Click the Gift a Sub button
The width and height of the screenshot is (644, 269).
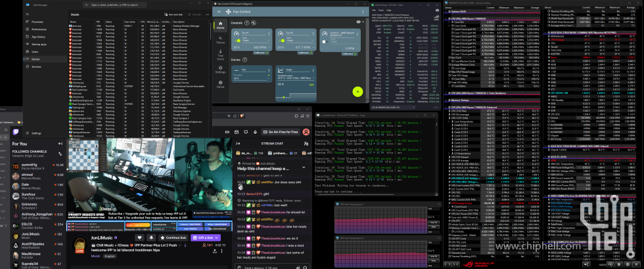pos(205,238)
